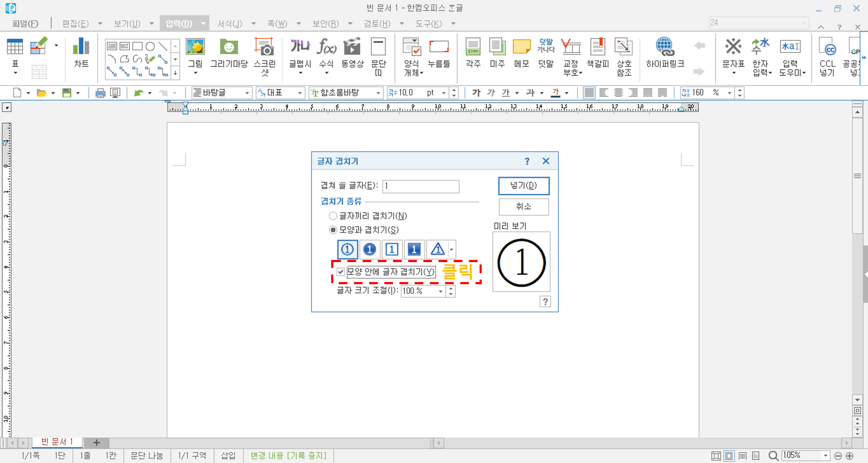Add a 미주 endnote
The width and height of the screenshot is (868, 463).
[497, 53]
